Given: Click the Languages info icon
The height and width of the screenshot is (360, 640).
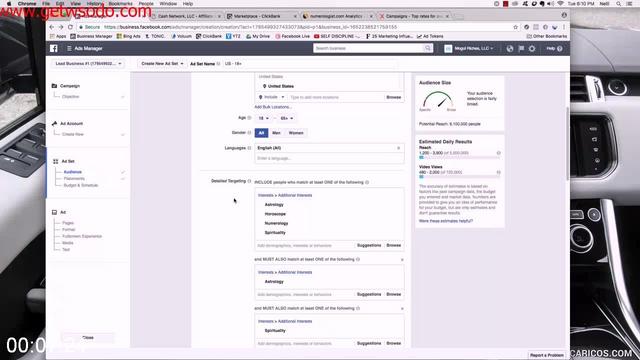Looking at the screenshot, I should (x=249, y=148).
